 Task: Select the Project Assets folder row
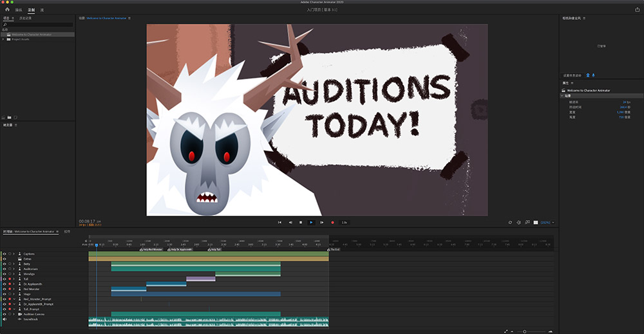pos(38,39)
